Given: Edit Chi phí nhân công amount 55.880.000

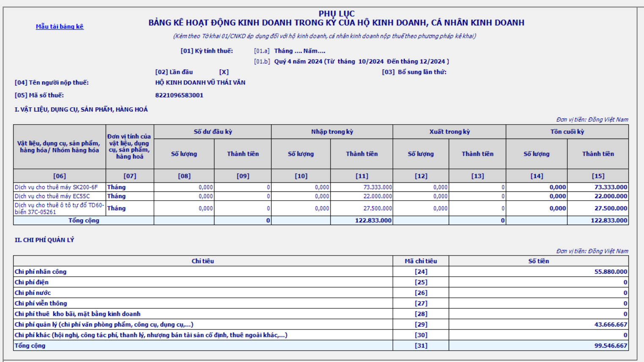Looking at the screenshot, I should 538,272.
